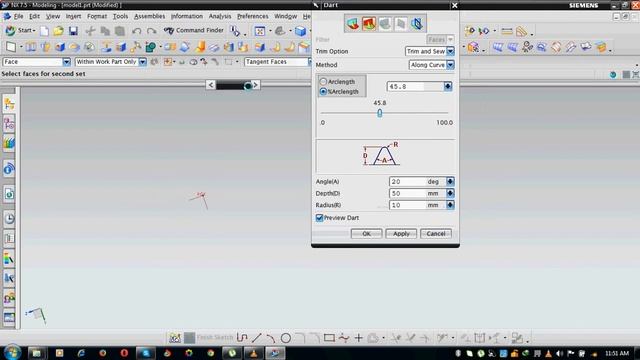Screen dimensions: 640x360
Task: Open the Edit menu
Action: pyautogui.click(x=34, y=16)
